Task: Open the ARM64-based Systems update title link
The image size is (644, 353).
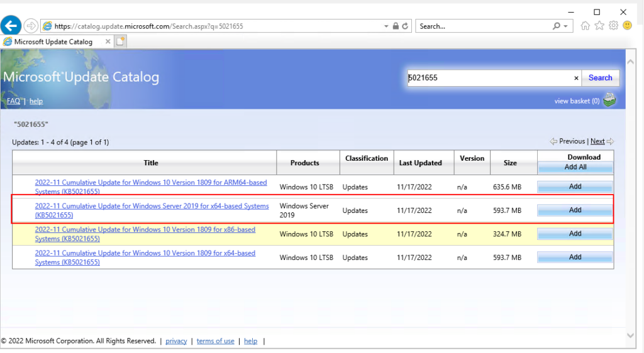Action: (x=151, y=187)
